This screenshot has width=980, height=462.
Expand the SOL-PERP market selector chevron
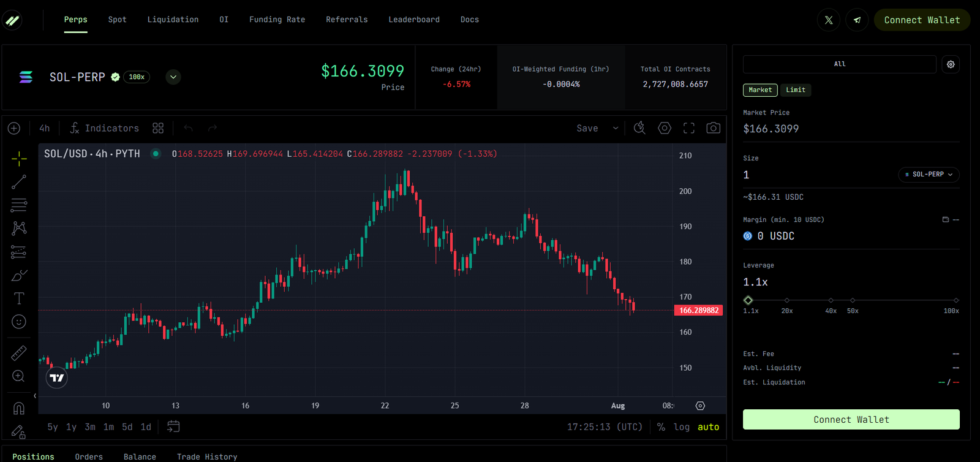pos(173,77)
